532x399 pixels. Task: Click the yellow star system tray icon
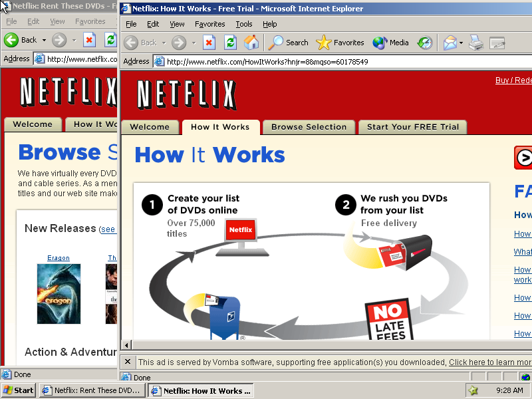(x=473, y=390)
